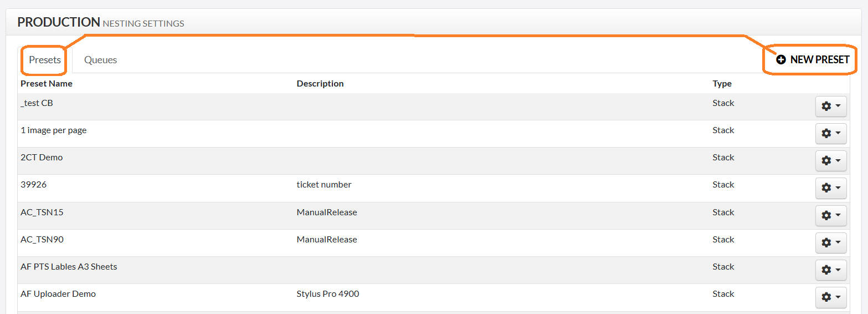Open the gear menu for AC_TSN15 preset
The image size is (868, 314).
tap(831, 215)
